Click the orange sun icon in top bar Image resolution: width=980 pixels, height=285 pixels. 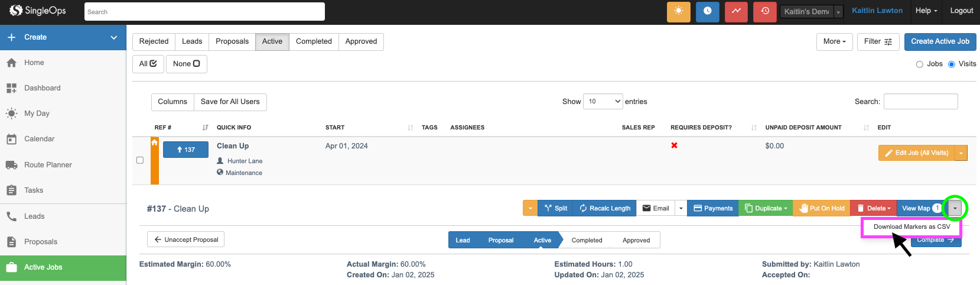coord(678,11)
